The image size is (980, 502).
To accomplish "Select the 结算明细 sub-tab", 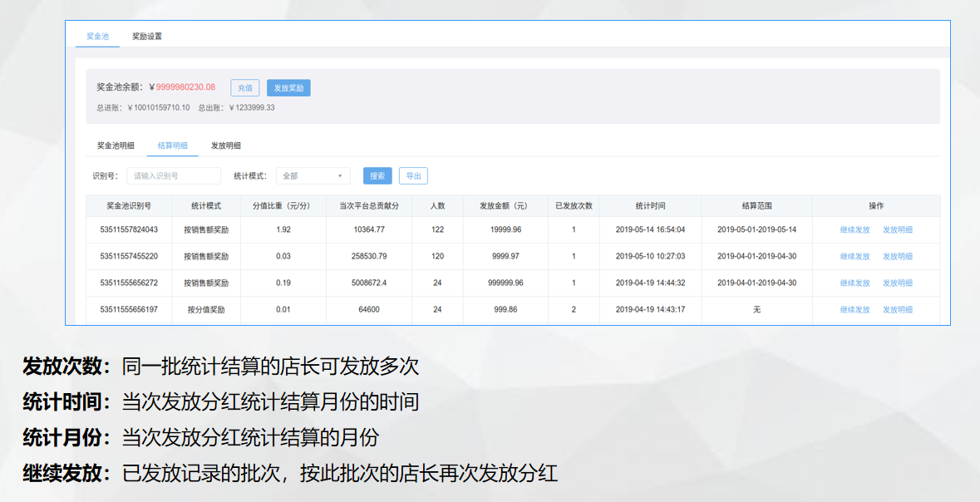I will pyautogui.click(x=173, y=145).
